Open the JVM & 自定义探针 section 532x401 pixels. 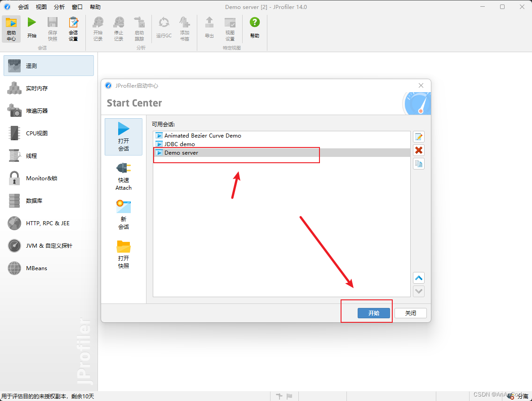click(x=49, y=245)
